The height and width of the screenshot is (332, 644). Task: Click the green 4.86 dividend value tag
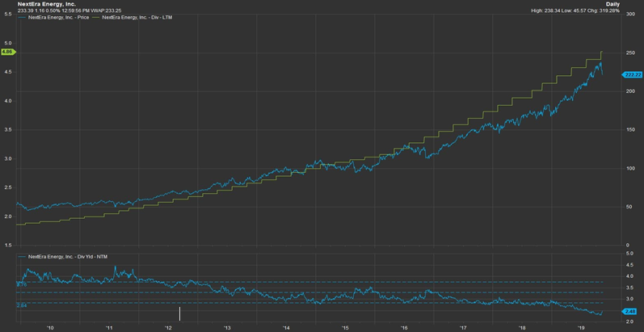click(x=8, y=52)
